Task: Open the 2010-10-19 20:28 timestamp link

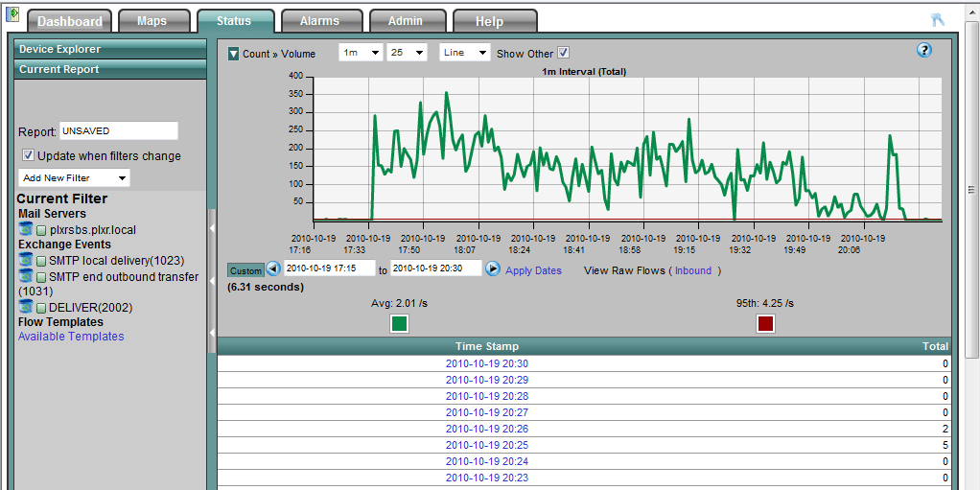Action: [x=487, y=396]
